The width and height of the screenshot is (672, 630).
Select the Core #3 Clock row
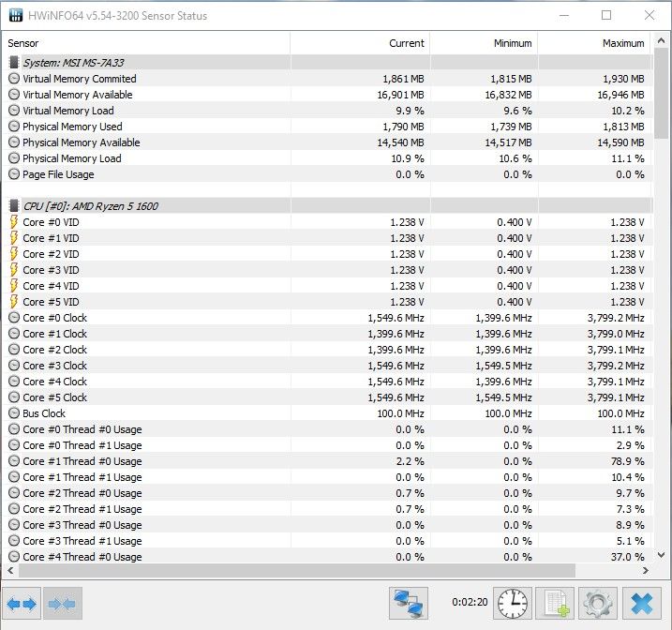(328, 366)
